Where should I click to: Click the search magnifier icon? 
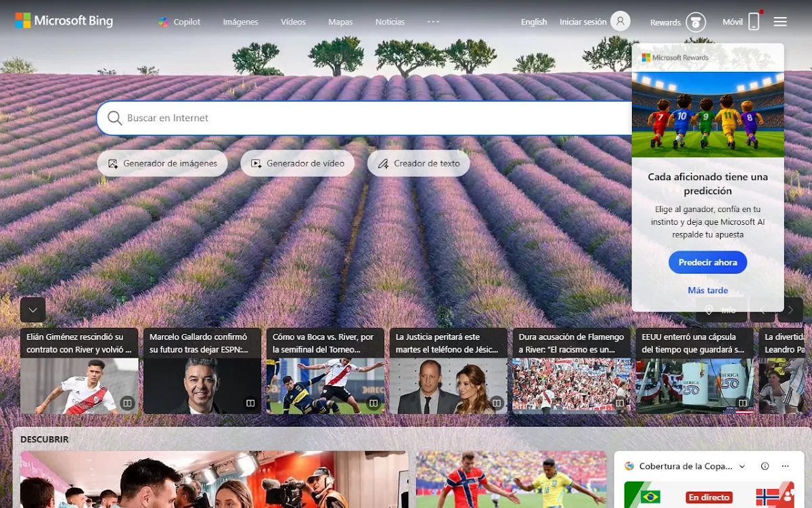(x=114, y=118)
